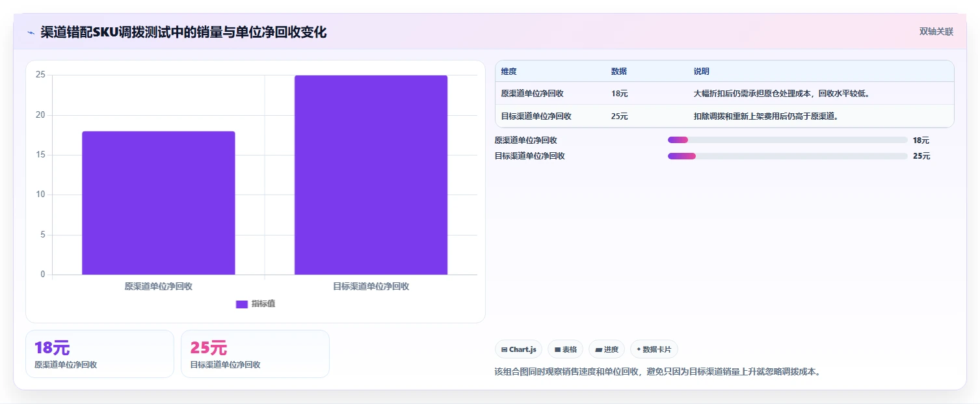Screen dimensions: 980x404
Task: Click the 维度 column header
Action: (509, 71)
